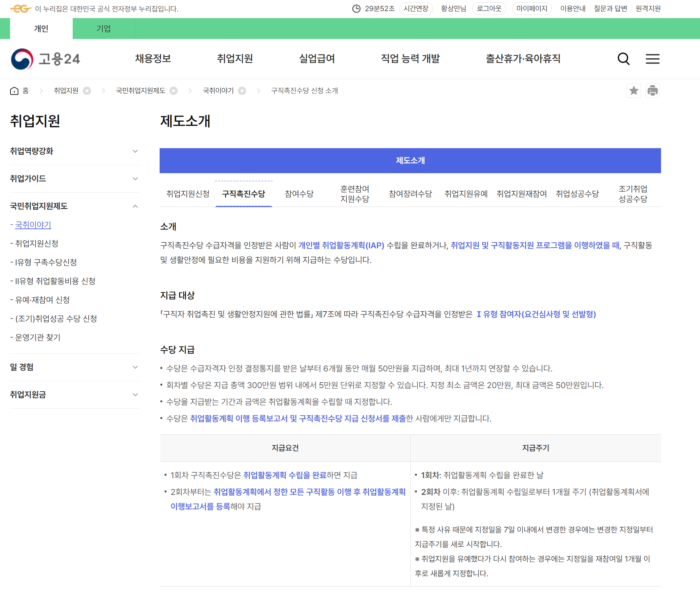This screenshot has height=594, width=700.
Task: Expand the 취업역량강화 sidebar section
Action: click(135, 151)
